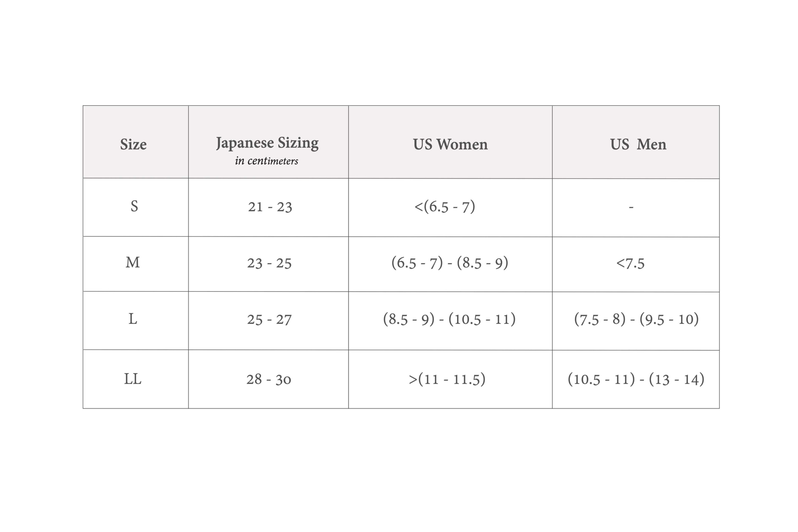Click the 21 - 23 centimeters cell
Viewport: 798px width, 532px height.
pos(270,207)
